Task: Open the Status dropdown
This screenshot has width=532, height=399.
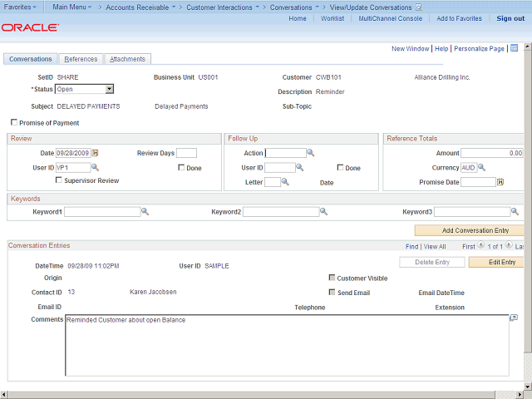Action: pos(110,89)
